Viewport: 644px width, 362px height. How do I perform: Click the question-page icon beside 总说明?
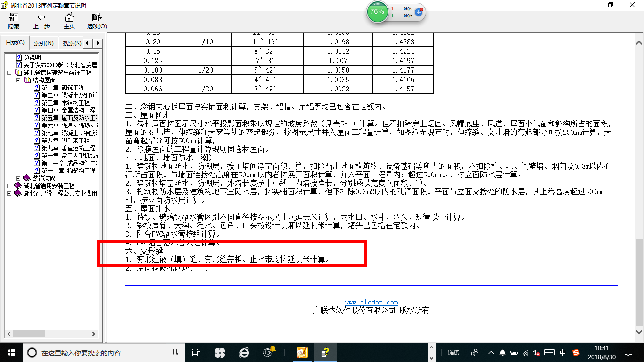click(x=19, y=58)
